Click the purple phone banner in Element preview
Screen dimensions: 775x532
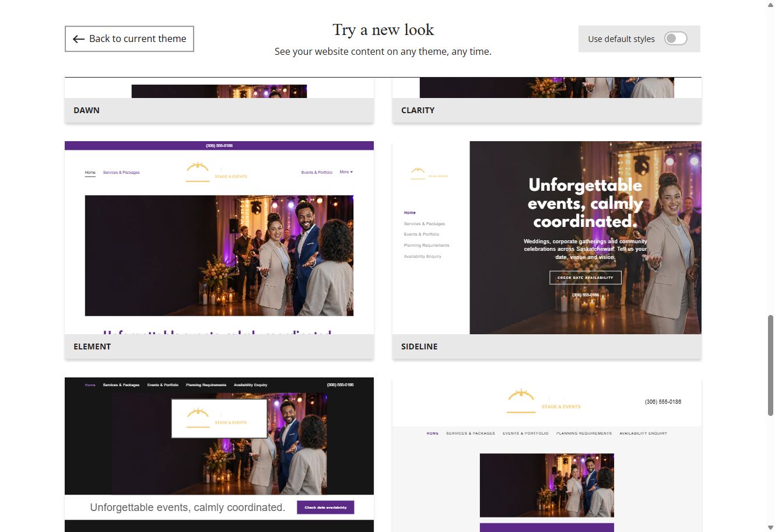[x=219, y=145]
